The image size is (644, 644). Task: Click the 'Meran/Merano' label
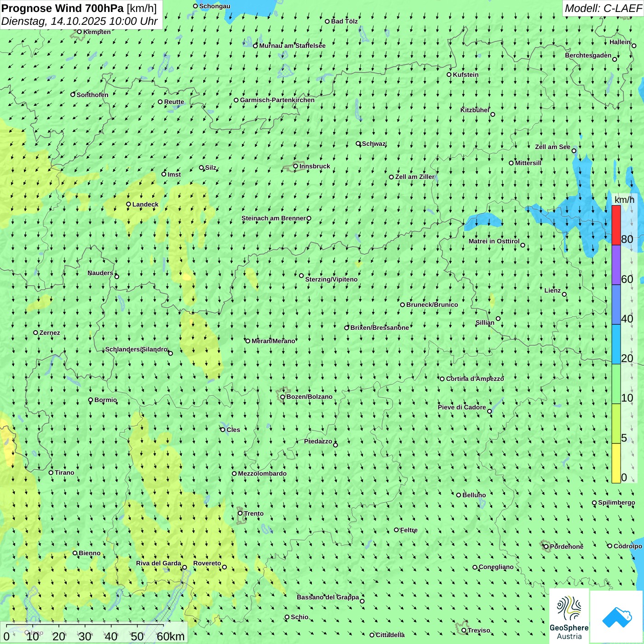(x=273, y=341)
